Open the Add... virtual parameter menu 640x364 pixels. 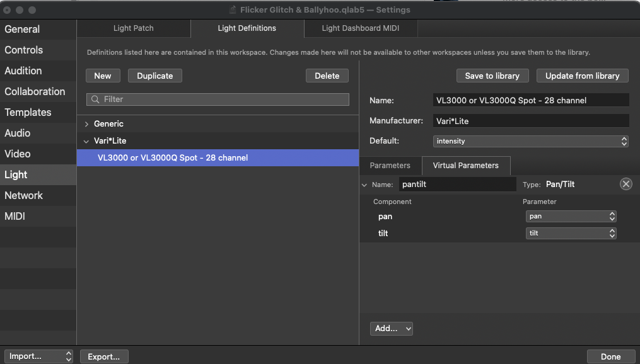[391, 328]
